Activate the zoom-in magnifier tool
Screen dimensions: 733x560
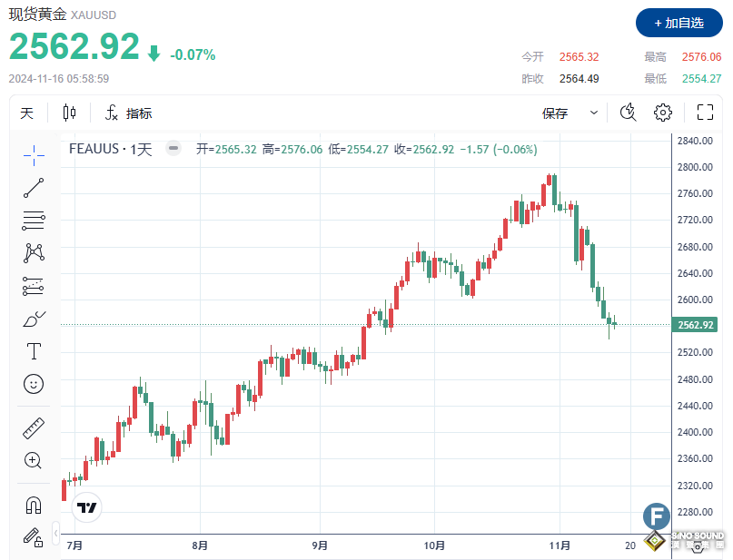(x=34, y=460)
